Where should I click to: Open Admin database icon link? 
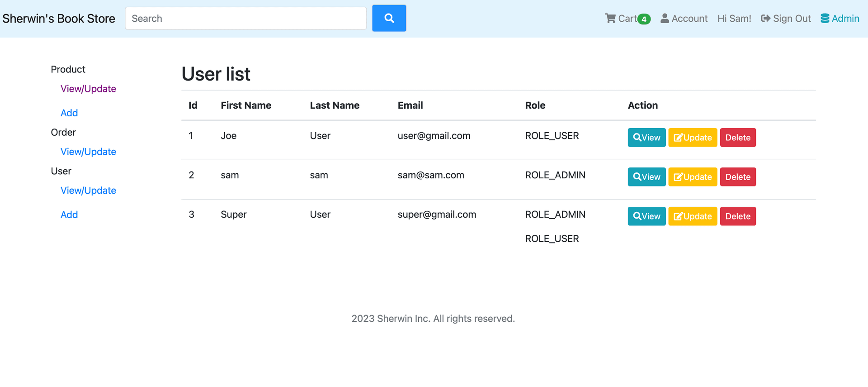click(x=825, y=19)
